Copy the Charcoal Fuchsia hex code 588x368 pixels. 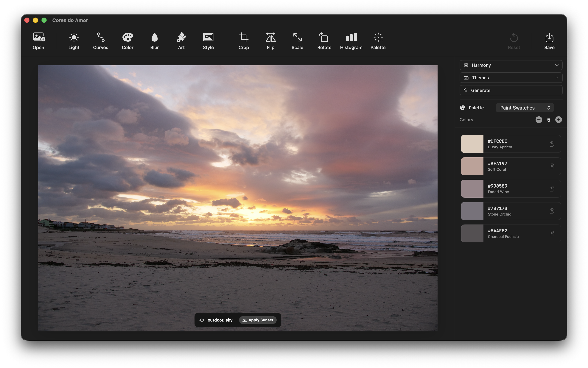(552, 233)
